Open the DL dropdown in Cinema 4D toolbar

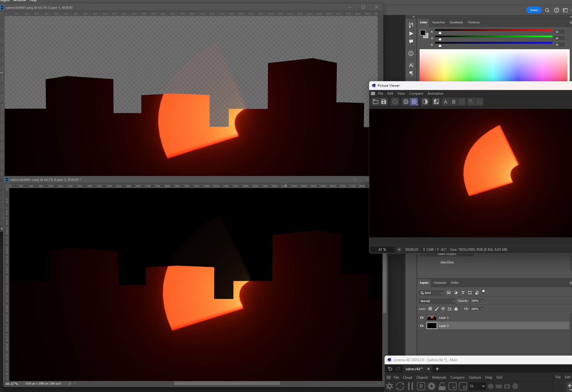point(477,386)
